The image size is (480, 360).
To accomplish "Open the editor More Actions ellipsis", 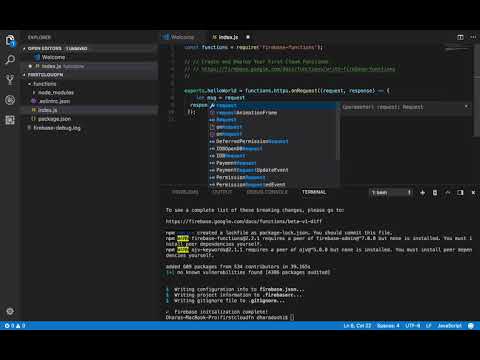I will [x=473, y=37].
